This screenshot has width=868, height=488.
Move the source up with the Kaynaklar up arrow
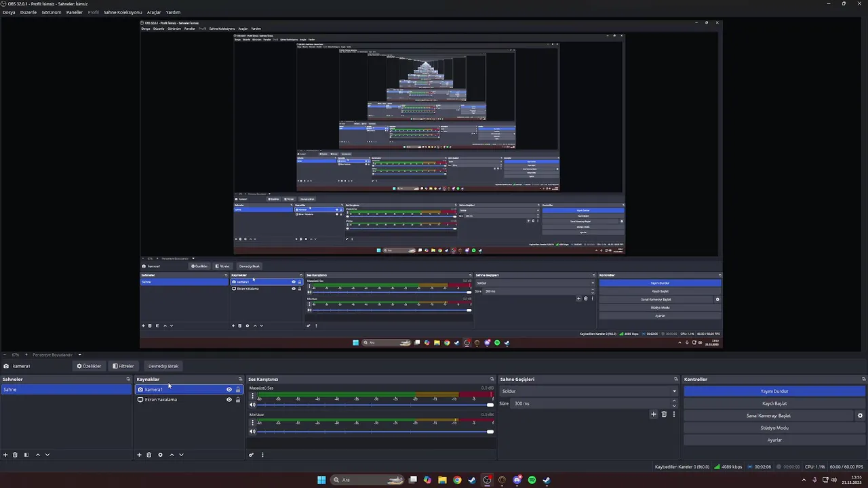(x=172, y=455)
